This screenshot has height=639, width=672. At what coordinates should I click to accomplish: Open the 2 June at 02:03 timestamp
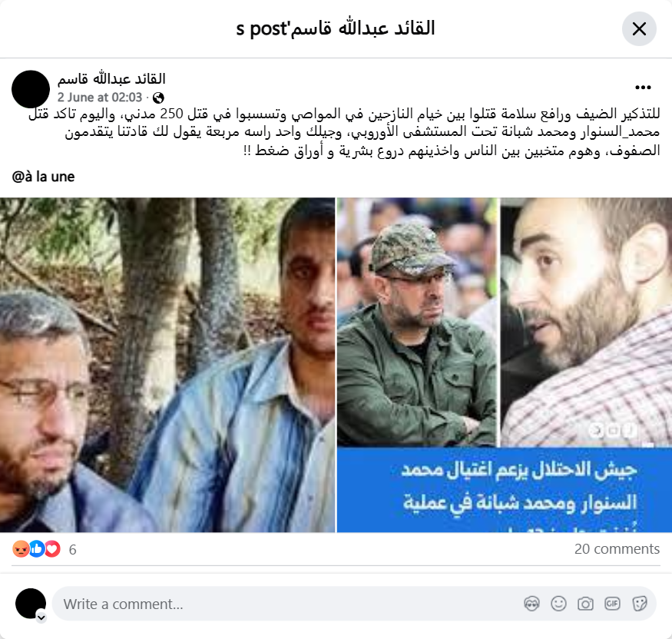100,98
